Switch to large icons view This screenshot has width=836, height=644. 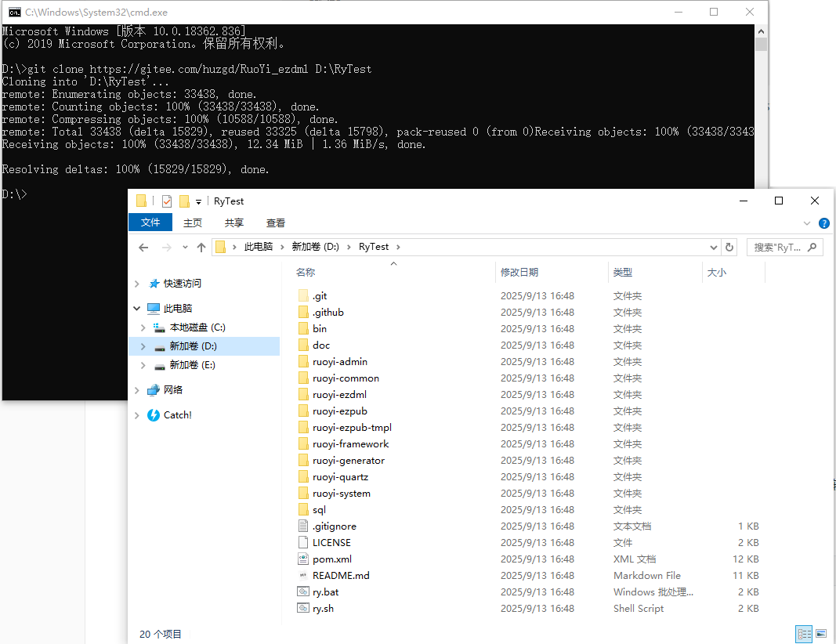point(821,634)
